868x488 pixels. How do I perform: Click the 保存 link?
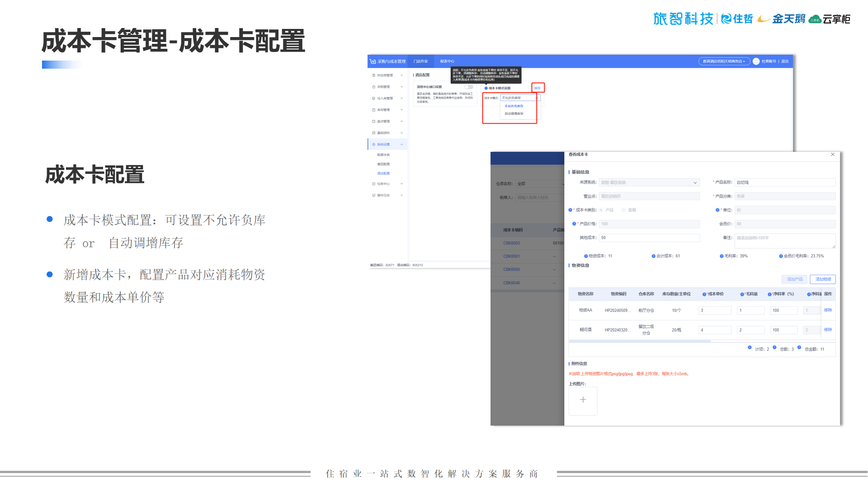pyautogui.click(x=537, y=88)
